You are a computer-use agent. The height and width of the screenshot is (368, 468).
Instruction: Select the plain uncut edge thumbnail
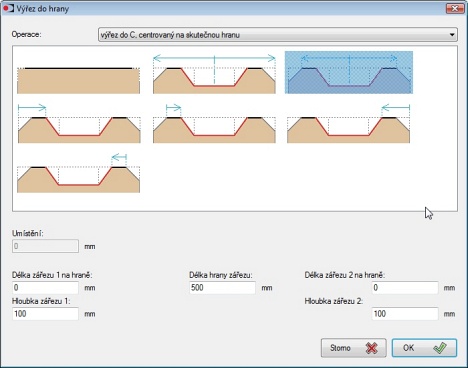[78, 80]
